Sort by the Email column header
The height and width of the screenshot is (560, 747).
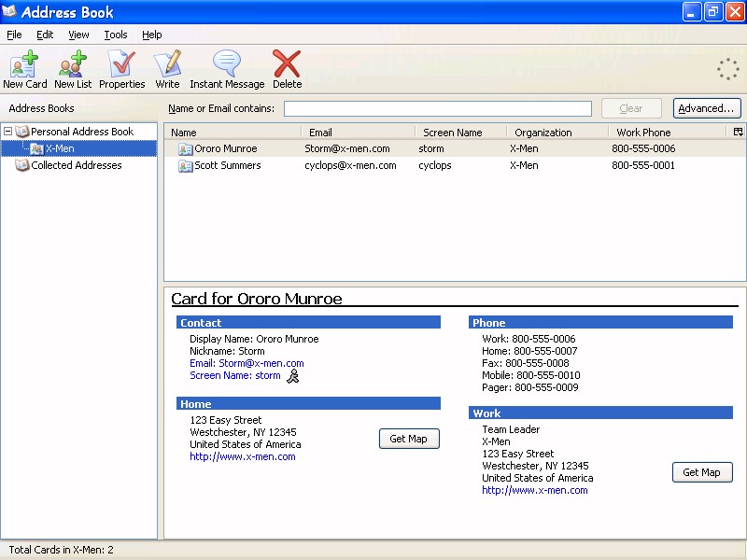pyautogui.click(x=359, y=132)
